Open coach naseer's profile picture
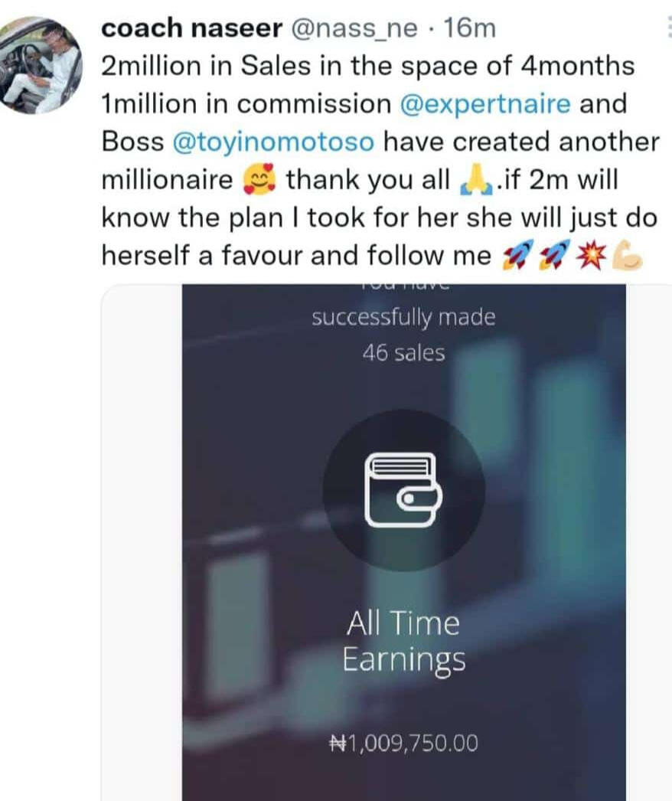 (39, 65)
